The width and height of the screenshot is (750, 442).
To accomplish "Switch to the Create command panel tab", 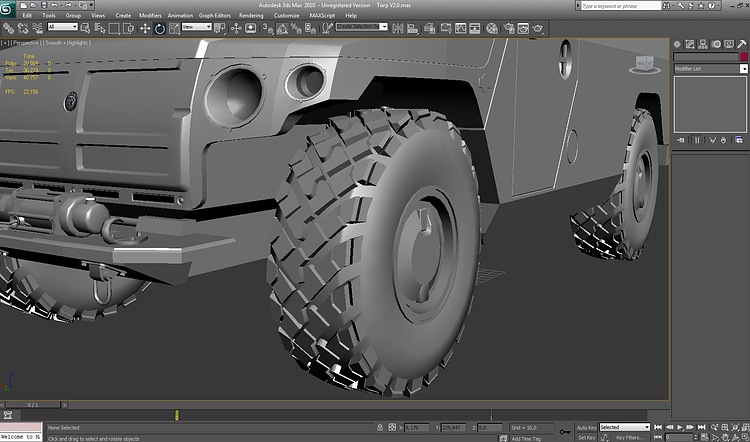I will click(x=677, y=44).
